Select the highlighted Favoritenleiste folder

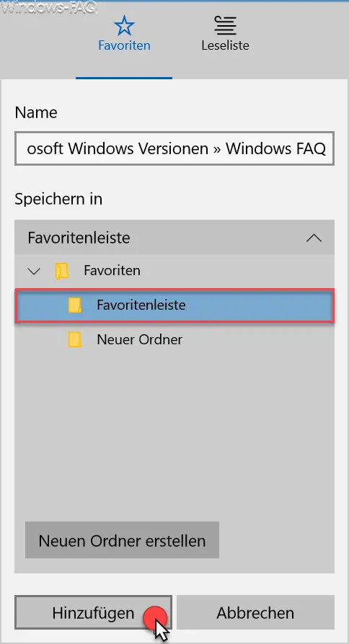(x=174, y=305)
